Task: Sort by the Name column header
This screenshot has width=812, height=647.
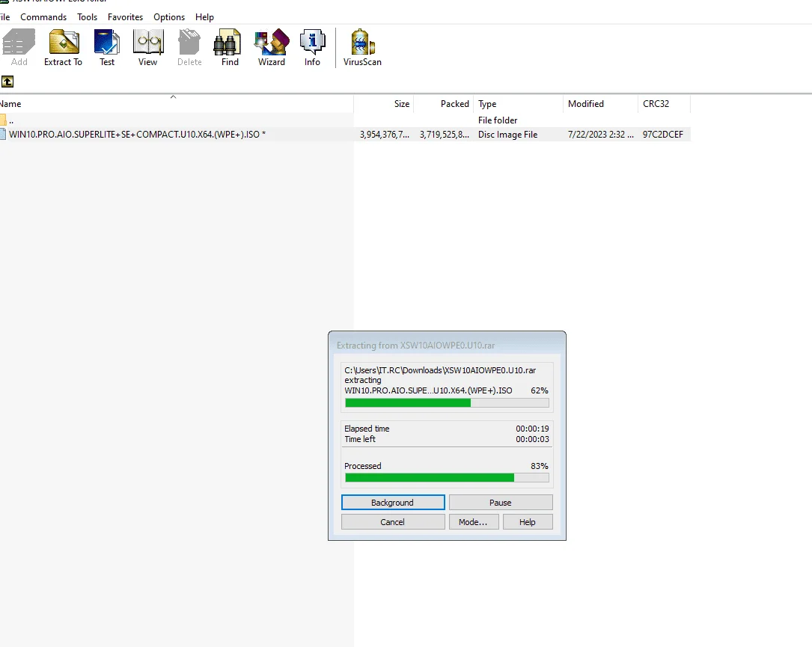Action: tap(176, 103)
